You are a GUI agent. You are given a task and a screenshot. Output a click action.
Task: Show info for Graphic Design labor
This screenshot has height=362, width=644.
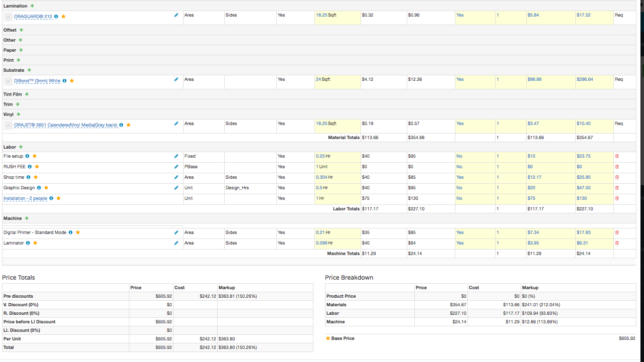[39, 188]
